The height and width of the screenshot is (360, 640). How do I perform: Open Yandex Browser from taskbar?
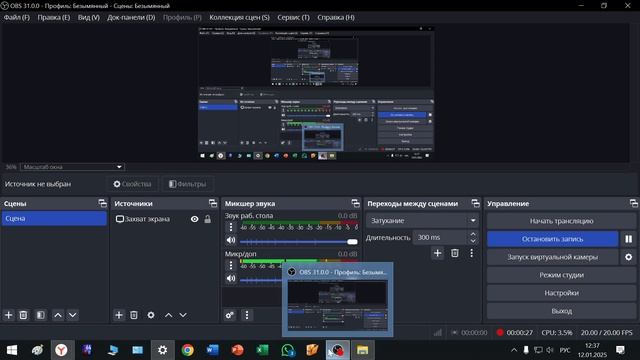(61, 350)
